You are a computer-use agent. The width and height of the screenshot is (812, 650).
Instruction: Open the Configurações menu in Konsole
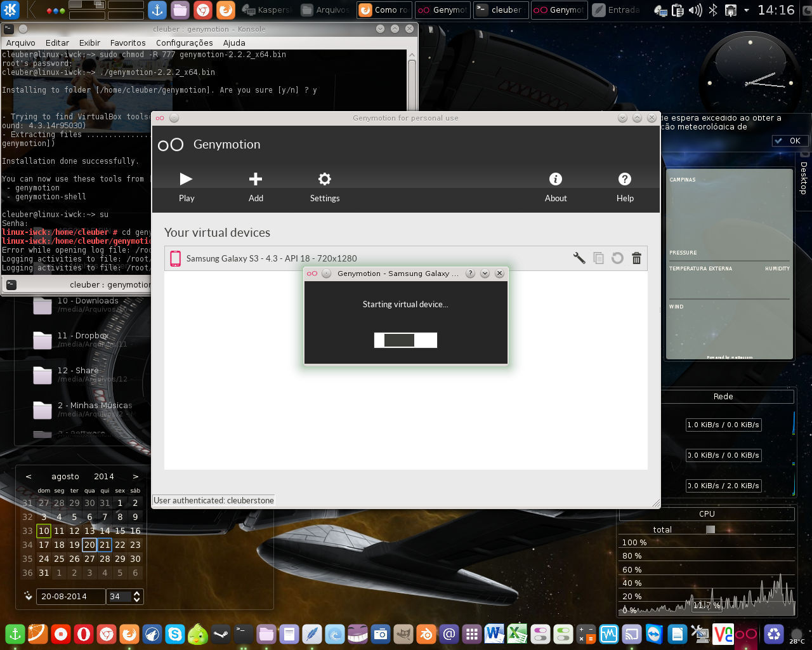(x=184, y=43)
